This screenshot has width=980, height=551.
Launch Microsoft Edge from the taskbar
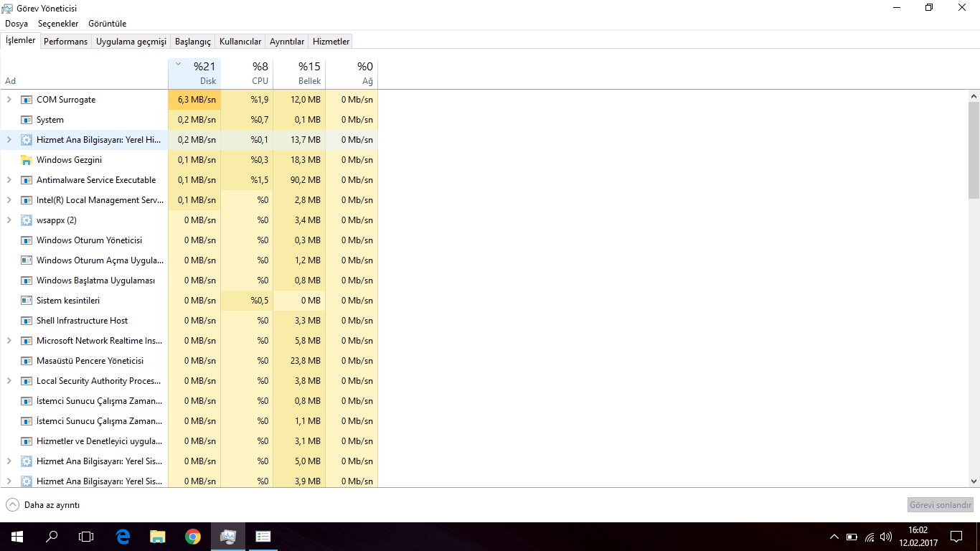pos(123,537)
